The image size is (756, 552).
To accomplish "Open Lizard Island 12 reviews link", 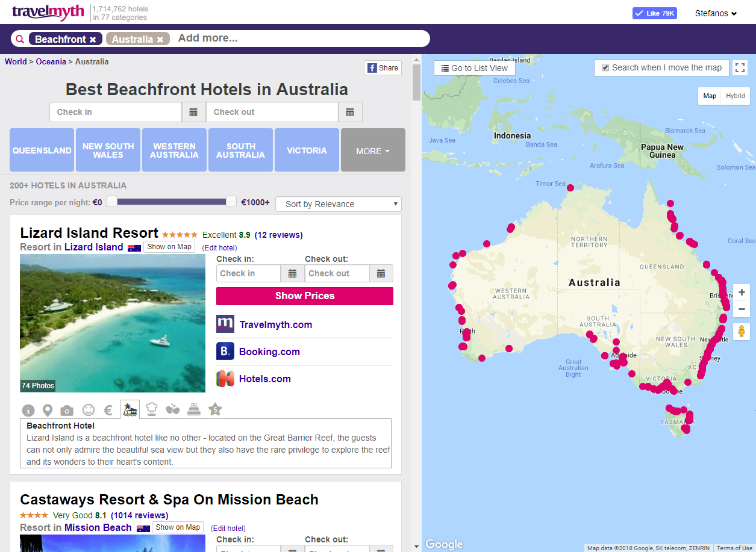I will coord(279,235).
